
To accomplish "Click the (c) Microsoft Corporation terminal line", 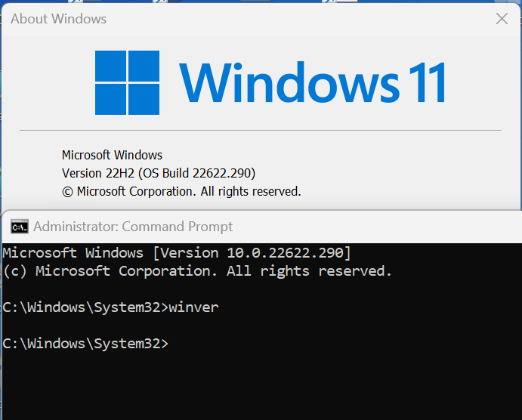I will coord(197,271).
